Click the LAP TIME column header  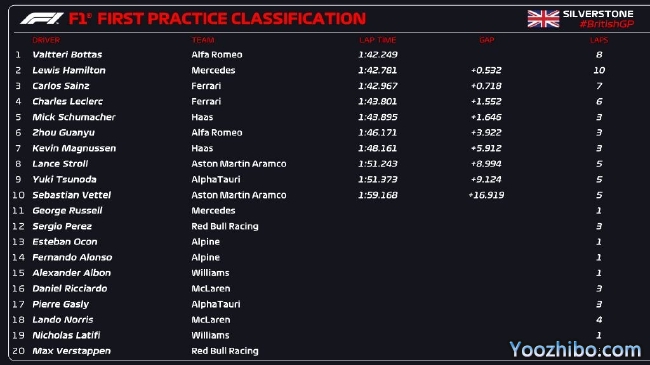378,40
